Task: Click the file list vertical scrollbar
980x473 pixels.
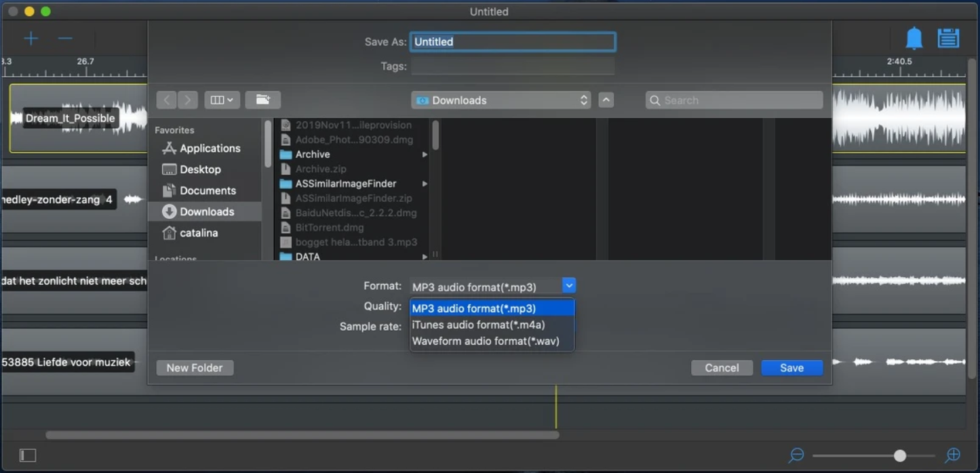Action: tap(435, 135)
